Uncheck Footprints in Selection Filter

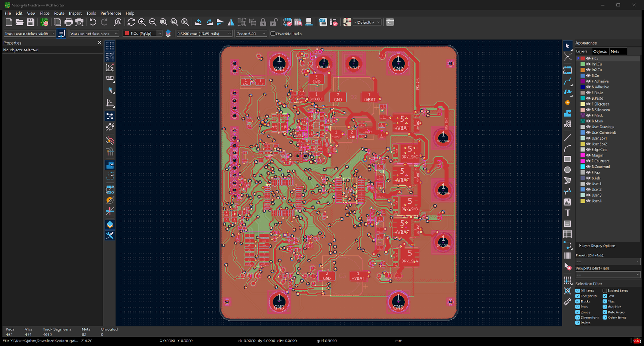click(578, 296)
